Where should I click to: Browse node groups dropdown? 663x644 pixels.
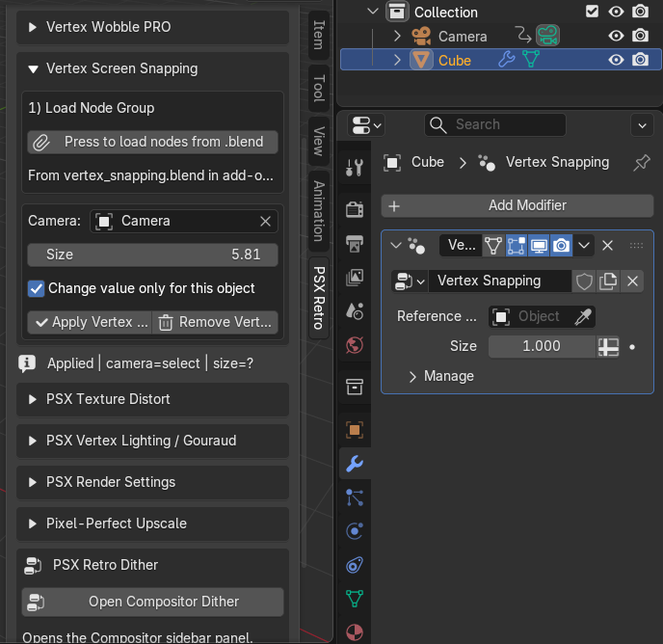pos(410,282)
